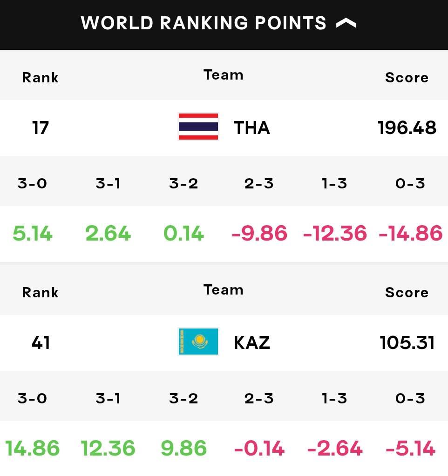Select Thailand's 0-3 value -14.86
Screen dimensions: 448x476
410,234
